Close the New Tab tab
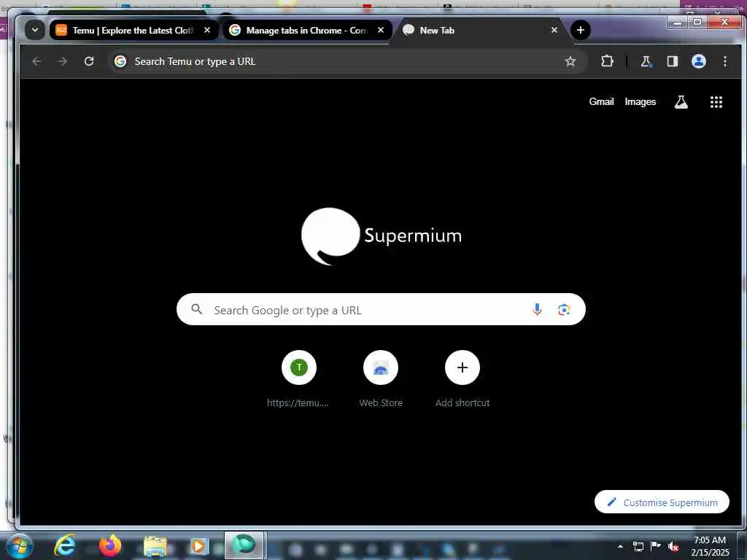Screen dimensions: 747x560 click(554, 30)
